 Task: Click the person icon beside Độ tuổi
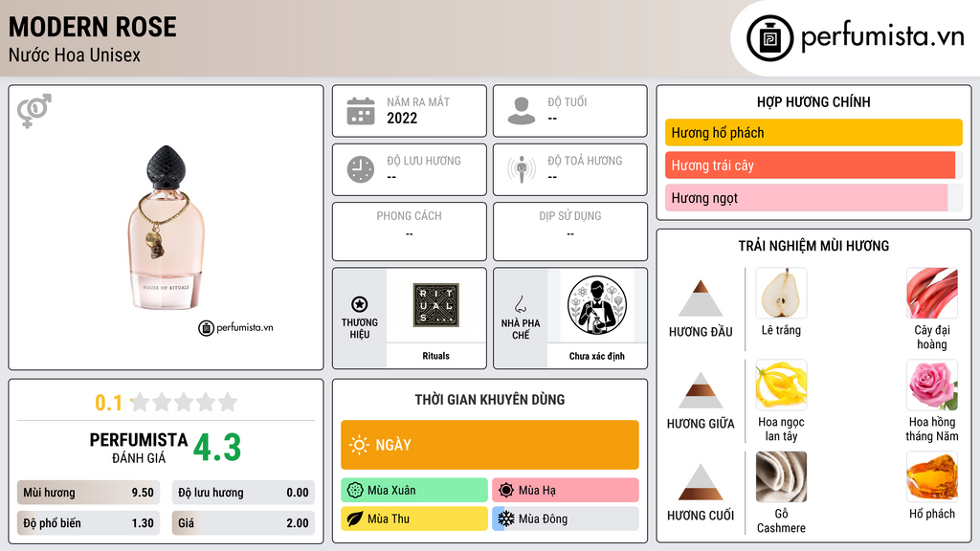click(522, 111)
